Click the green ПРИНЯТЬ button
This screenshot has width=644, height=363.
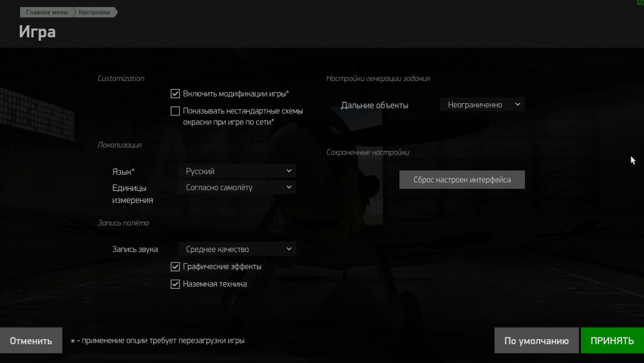[612, 340]
